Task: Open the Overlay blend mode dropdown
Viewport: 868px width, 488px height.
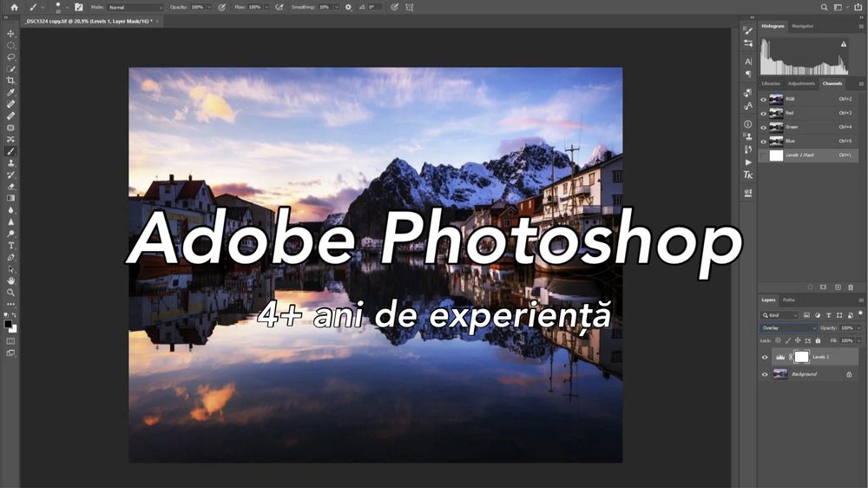Action: pos(788,328)
